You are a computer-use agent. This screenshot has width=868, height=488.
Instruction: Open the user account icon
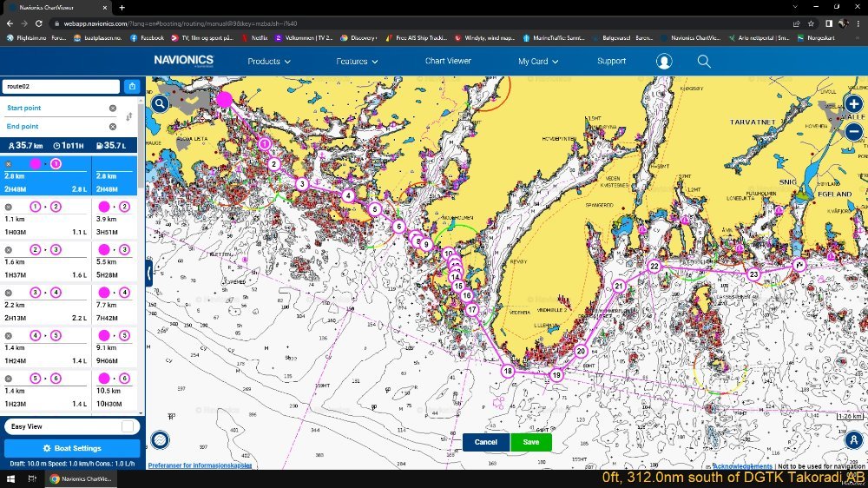pyautogui.click(x=664, y=61)
